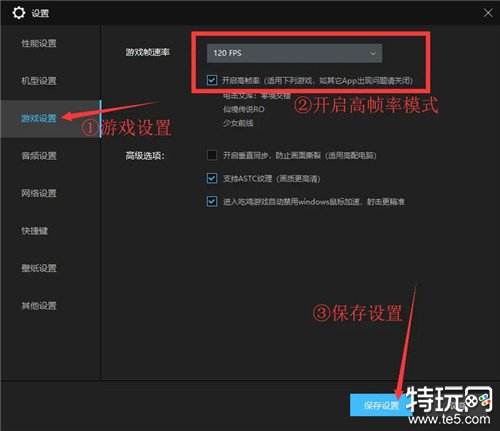Viewport: 500px width, 431px height.
Task: Go to 音频设置 settings
Action: point(39,156)
